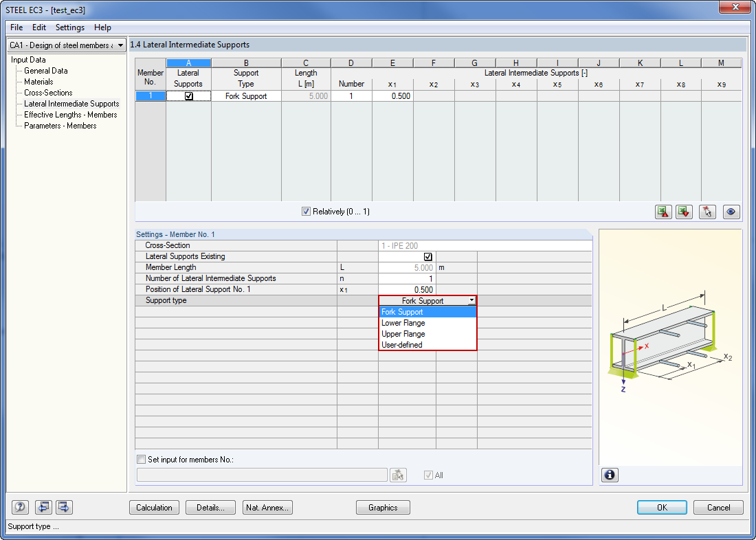
Task: Close the STEEL EC3 window
Action: pyautogui.click(x=735, y=8)
